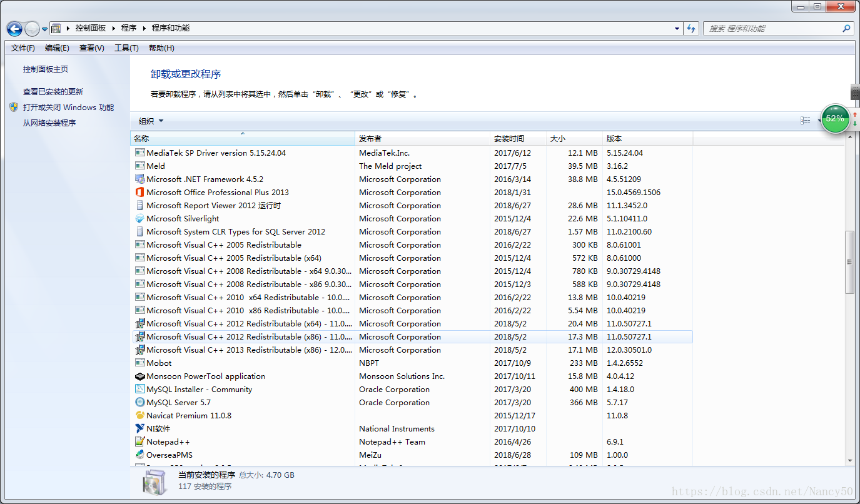The width and height of the screenshot is (860, 504).
Task: Click the Microsoft Report Viewer 2012 icon
Action: click(x=140, y=205)
